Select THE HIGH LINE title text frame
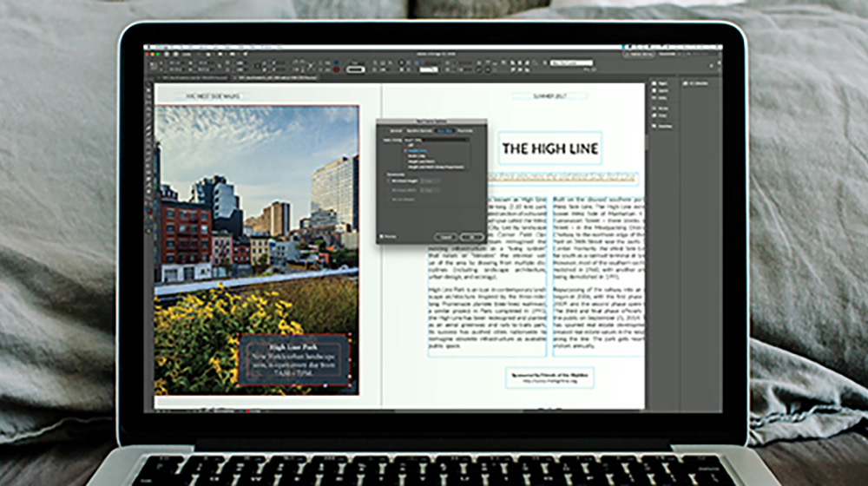 [549, 148]
